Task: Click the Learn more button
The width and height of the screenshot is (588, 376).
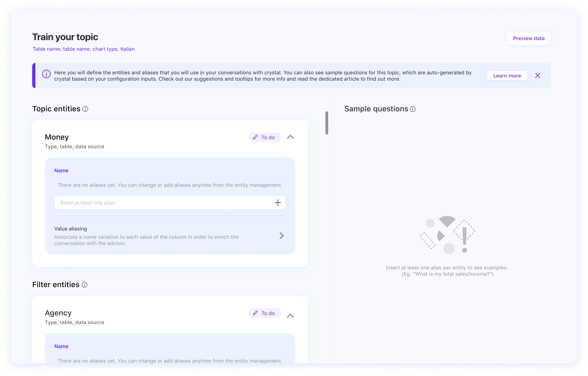Action: [x=507, y=76]
